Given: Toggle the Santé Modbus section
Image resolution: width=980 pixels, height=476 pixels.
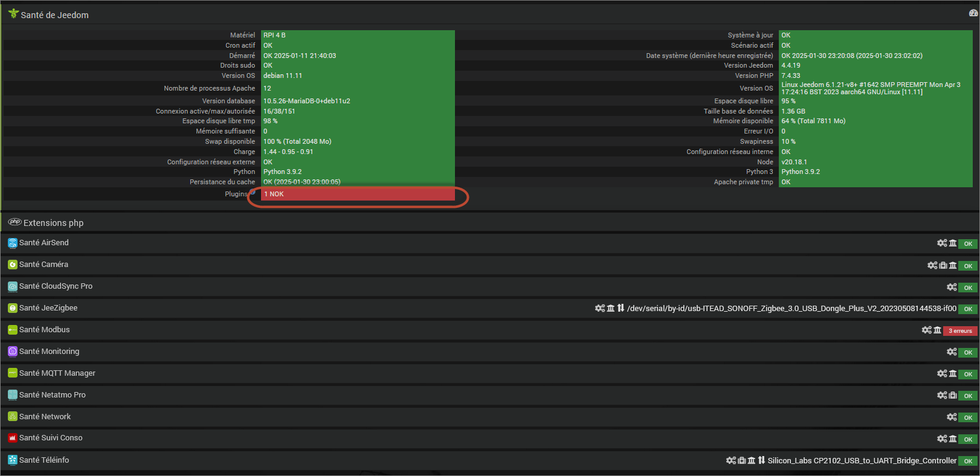Looking at the screenshot, I should coord(490,330).
